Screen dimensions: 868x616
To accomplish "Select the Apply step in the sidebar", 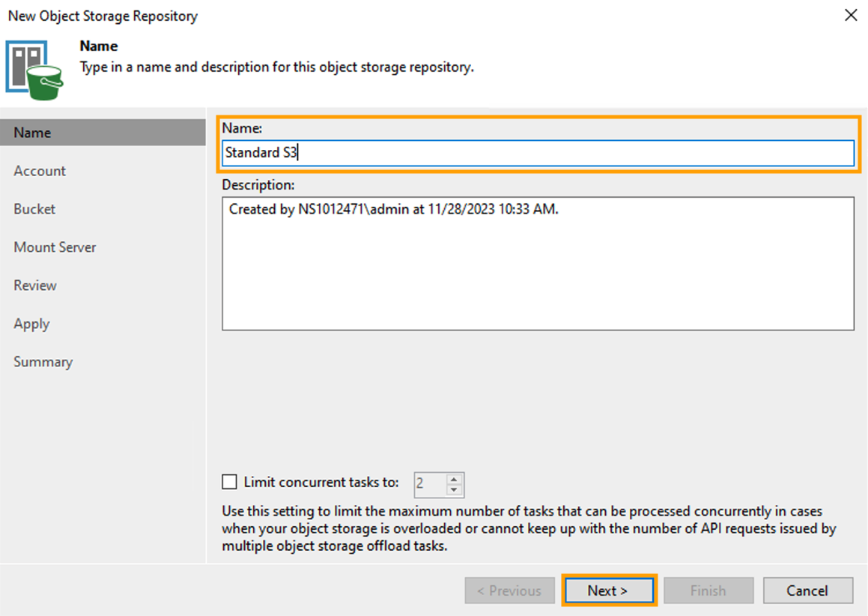I will [x=31, y=323].
